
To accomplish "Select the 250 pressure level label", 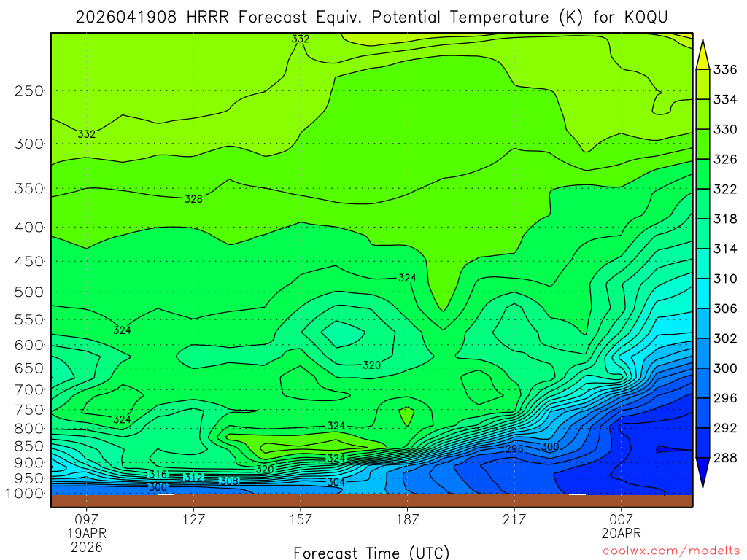I will pyautogui.click(x=29, y=90).
